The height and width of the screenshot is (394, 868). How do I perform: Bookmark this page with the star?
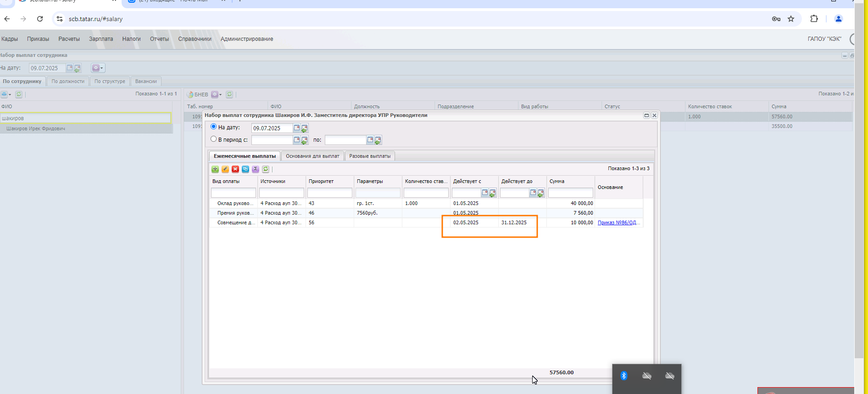pyautogui.click(x=791, y=19)
